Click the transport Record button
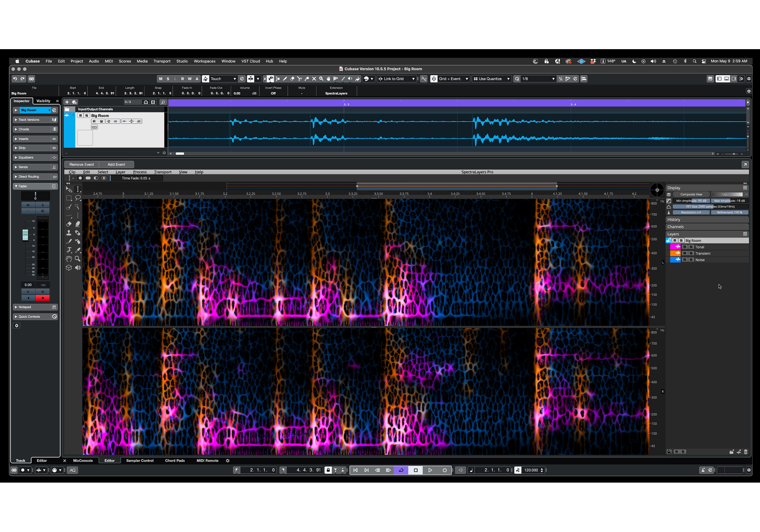The width and height of the screenshot is (760, 532). [445, 470]
